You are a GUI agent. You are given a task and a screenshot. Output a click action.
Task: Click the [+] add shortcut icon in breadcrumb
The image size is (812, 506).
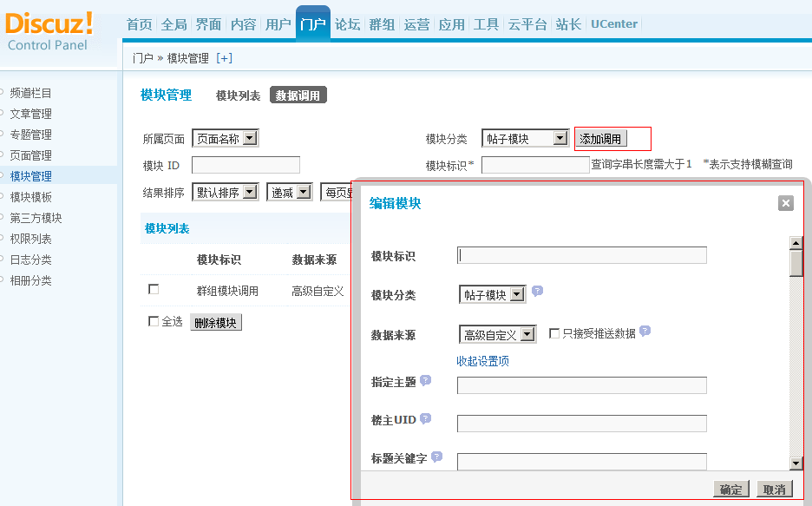pos(225,58)
